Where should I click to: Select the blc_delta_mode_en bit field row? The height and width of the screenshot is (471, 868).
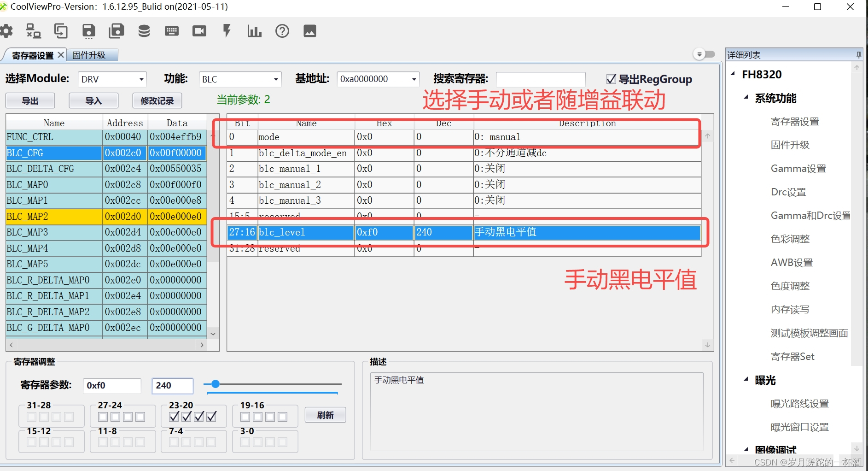tap(464, 153)
